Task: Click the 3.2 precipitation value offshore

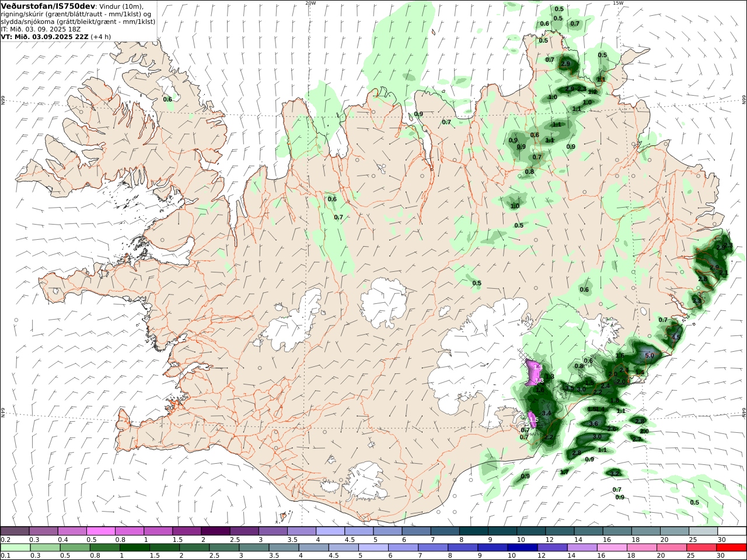Action: coord(615,473)
